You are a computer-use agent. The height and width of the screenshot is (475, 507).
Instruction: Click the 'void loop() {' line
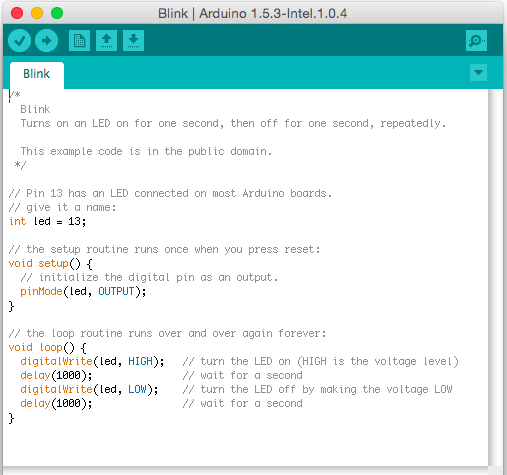point(48,348)
